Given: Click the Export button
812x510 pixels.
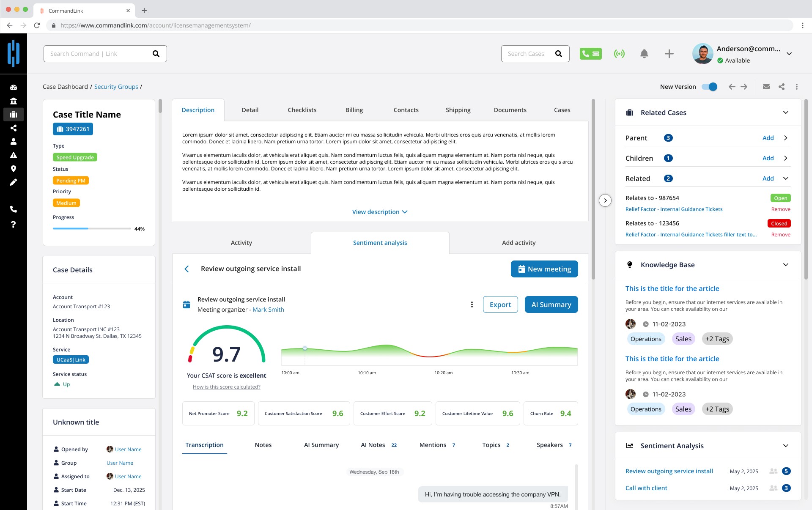Looking at the screenshot, I should pyautogui.click(x=500, y=304).
